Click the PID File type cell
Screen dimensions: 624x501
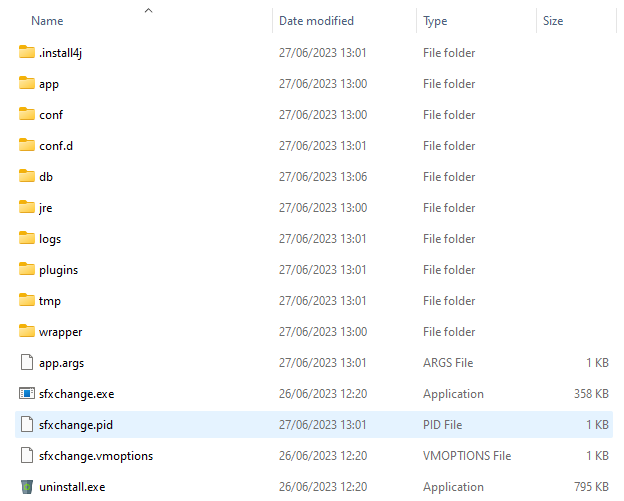442,425
